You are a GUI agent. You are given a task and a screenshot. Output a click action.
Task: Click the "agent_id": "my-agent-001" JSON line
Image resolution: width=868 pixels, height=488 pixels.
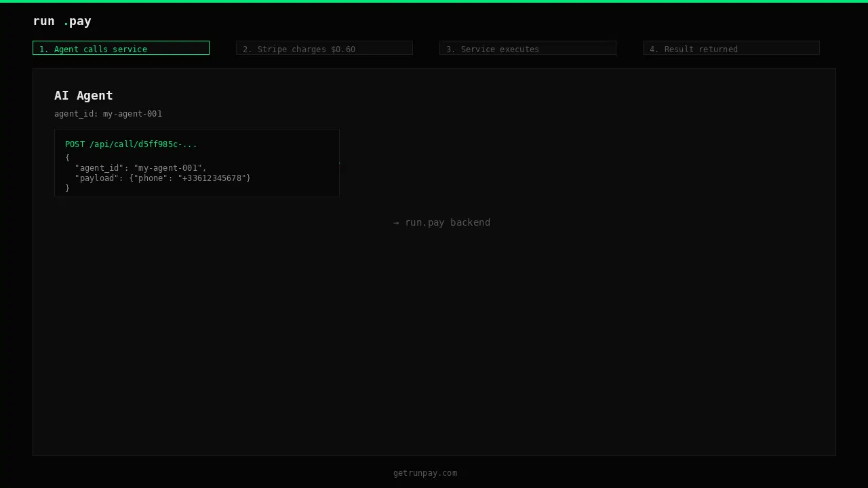pos(140,168)
